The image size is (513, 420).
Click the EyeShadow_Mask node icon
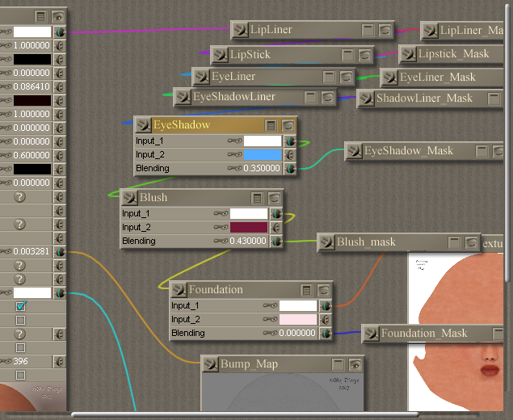pos(354,151)
